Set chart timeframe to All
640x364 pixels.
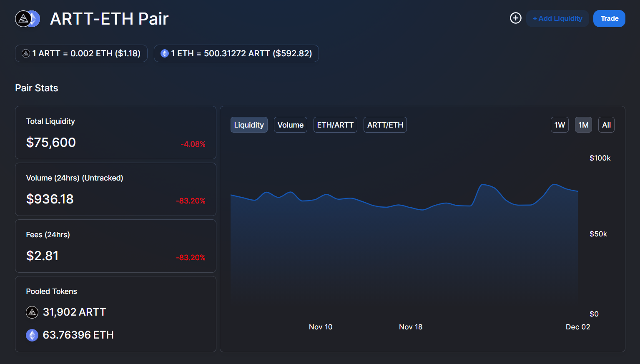(x=606, y=125)
